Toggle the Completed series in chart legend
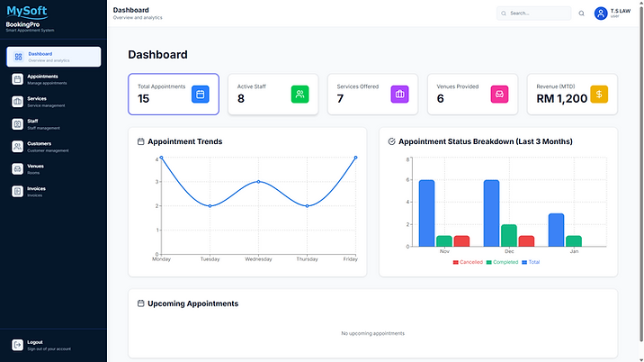644x362 pixels. (502, 262)
